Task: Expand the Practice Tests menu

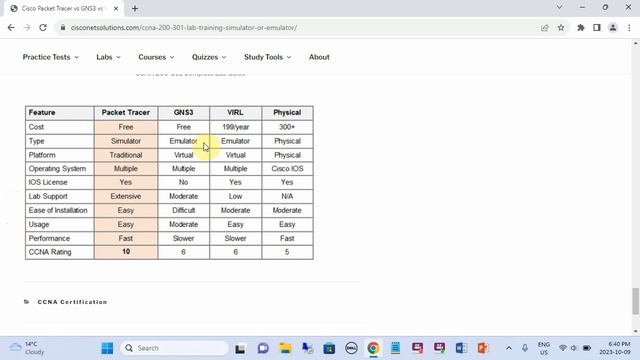Action: pos(51,57)
